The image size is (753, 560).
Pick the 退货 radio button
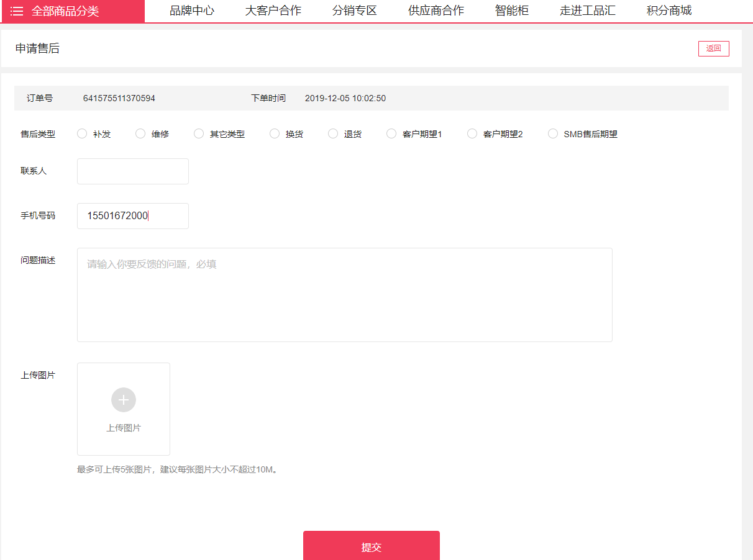pyautogui.click(x=333, y=133)
